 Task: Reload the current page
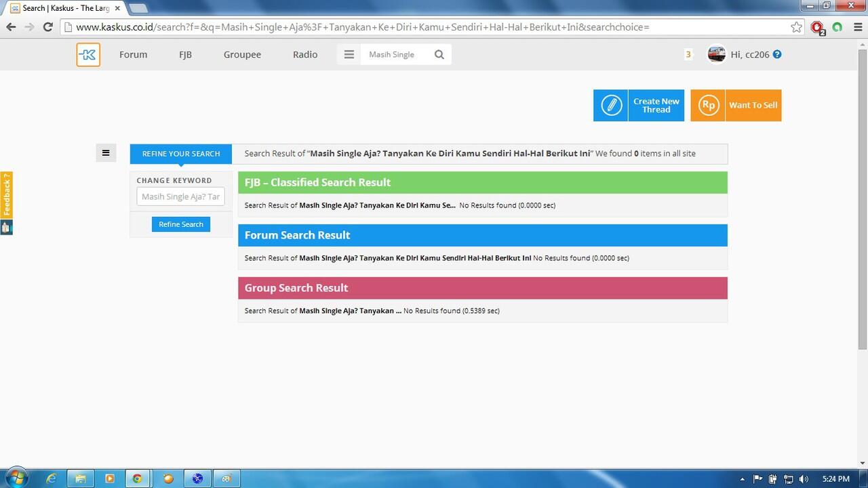tap(47, 27)
